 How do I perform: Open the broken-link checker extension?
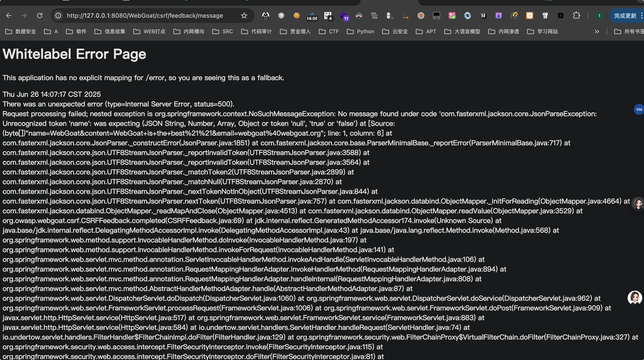pos(514,16)
